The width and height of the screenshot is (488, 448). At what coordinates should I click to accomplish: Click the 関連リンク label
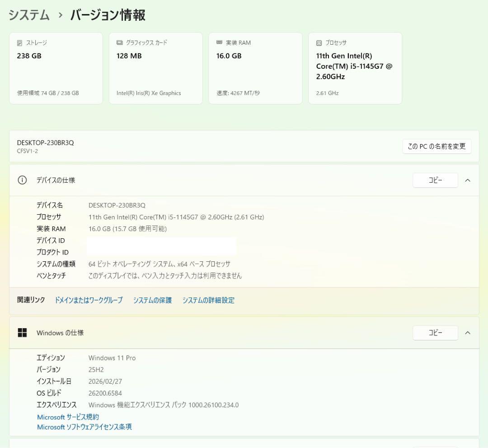click(x=31, y=300)
